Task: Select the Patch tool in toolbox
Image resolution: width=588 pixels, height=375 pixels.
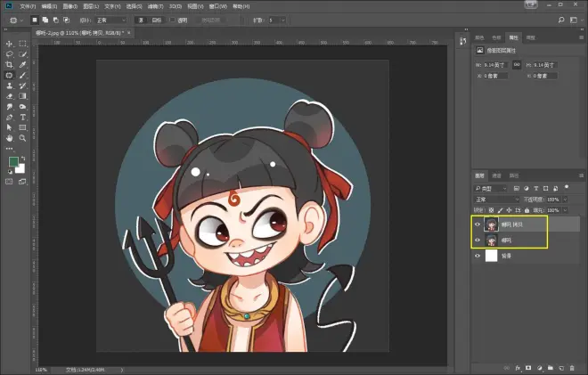Action: tap(10, 76)
